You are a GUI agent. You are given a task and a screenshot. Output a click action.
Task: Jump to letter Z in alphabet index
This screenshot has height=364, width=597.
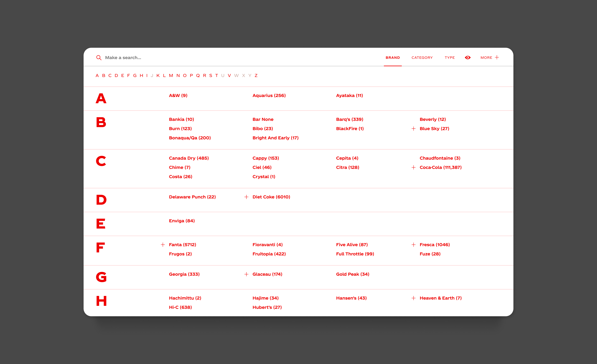click(256, 76)
